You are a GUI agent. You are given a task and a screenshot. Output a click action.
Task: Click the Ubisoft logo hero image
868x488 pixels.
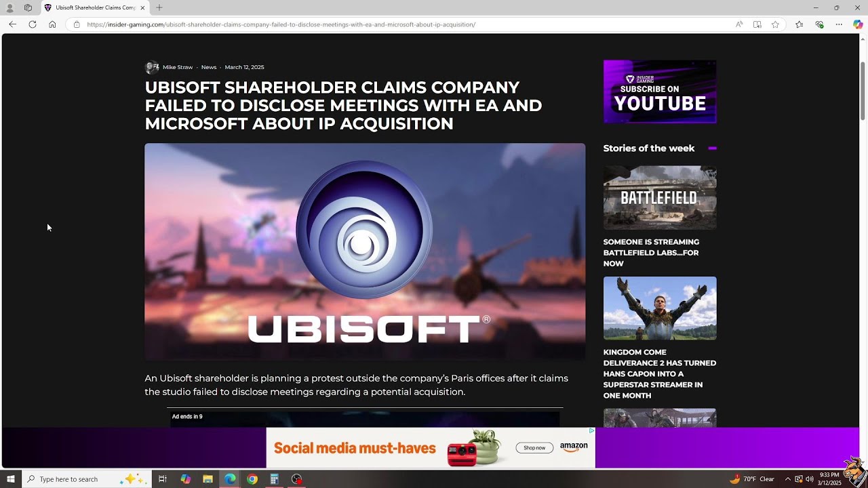point(365,251)
